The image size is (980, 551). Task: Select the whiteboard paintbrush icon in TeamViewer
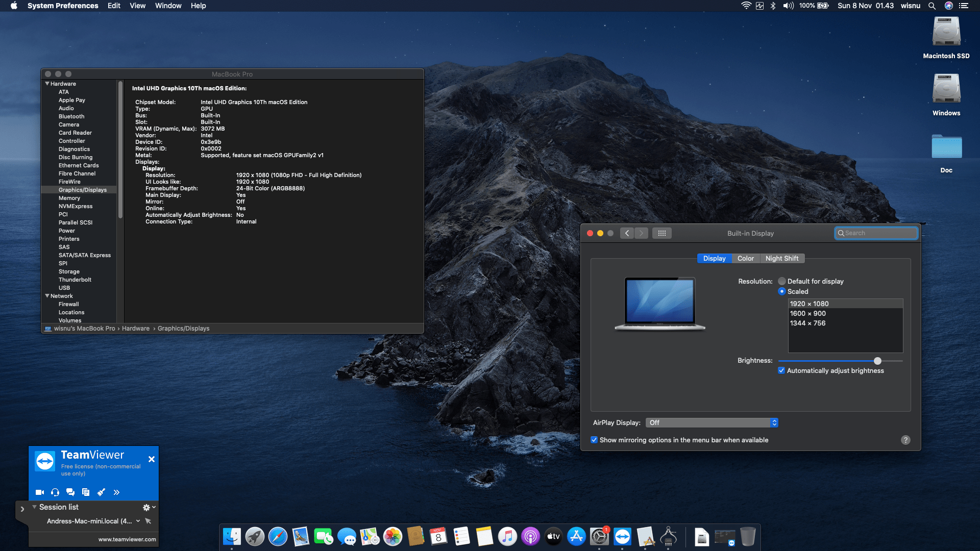point(101,492)
